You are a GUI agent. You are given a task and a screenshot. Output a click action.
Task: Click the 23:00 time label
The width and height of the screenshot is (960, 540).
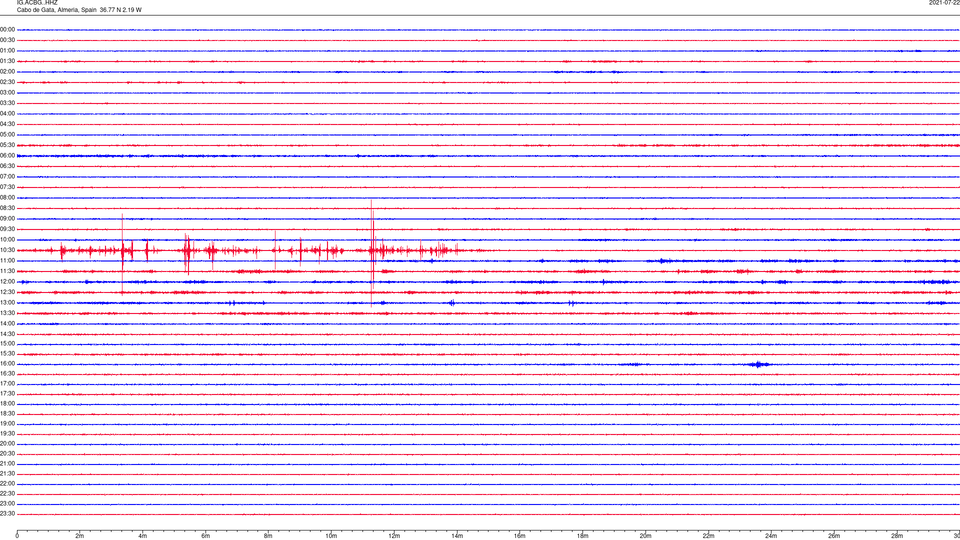click(x=7, y=504)
